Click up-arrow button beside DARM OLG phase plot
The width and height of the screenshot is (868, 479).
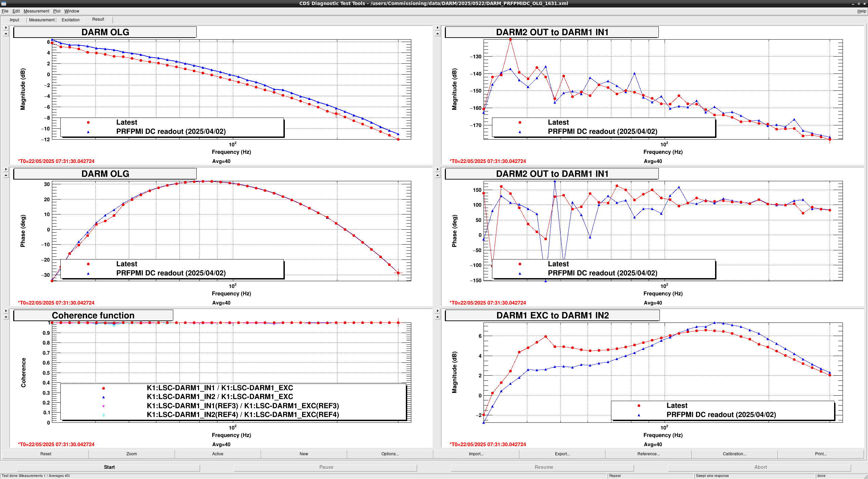point(6,175)
